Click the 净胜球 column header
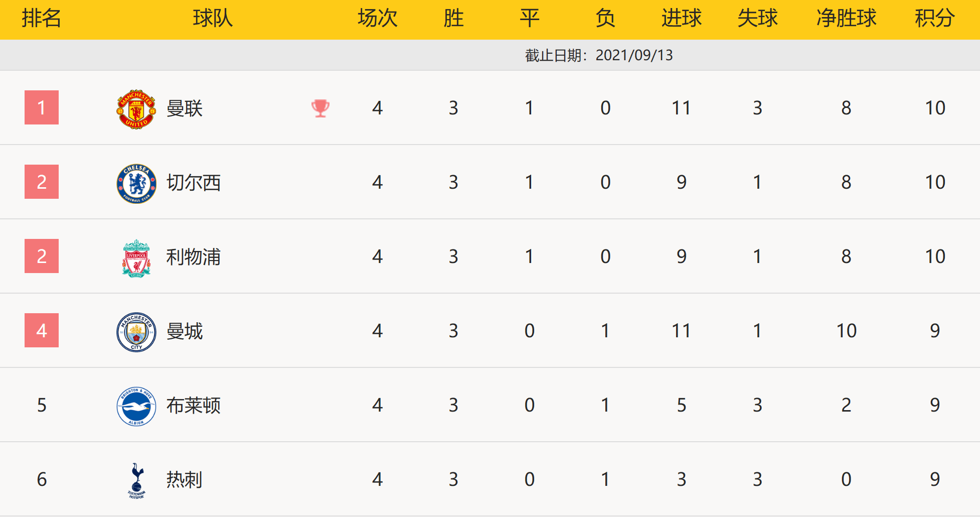The width and height of the screenshot is (980, 517). [x=846, y=19]
